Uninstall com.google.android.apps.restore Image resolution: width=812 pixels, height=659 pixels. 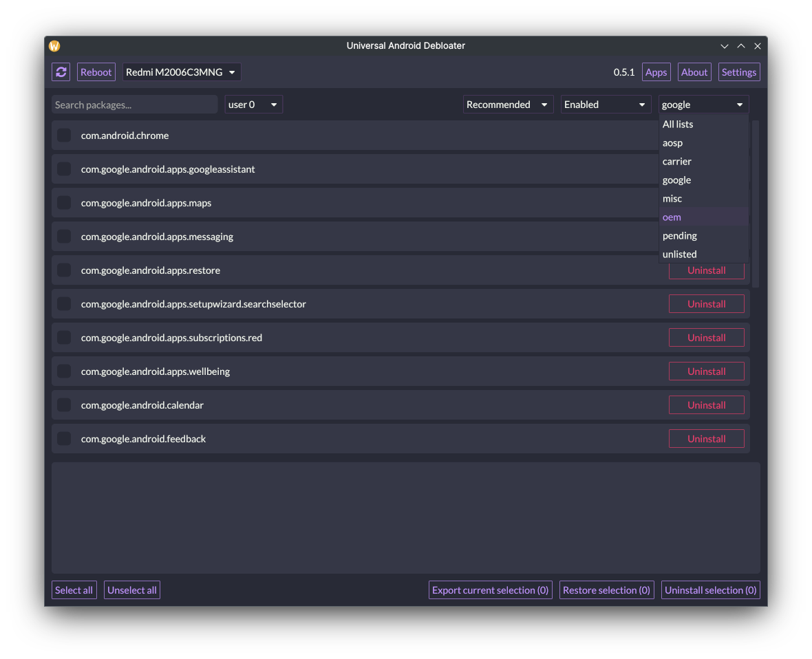706,270
